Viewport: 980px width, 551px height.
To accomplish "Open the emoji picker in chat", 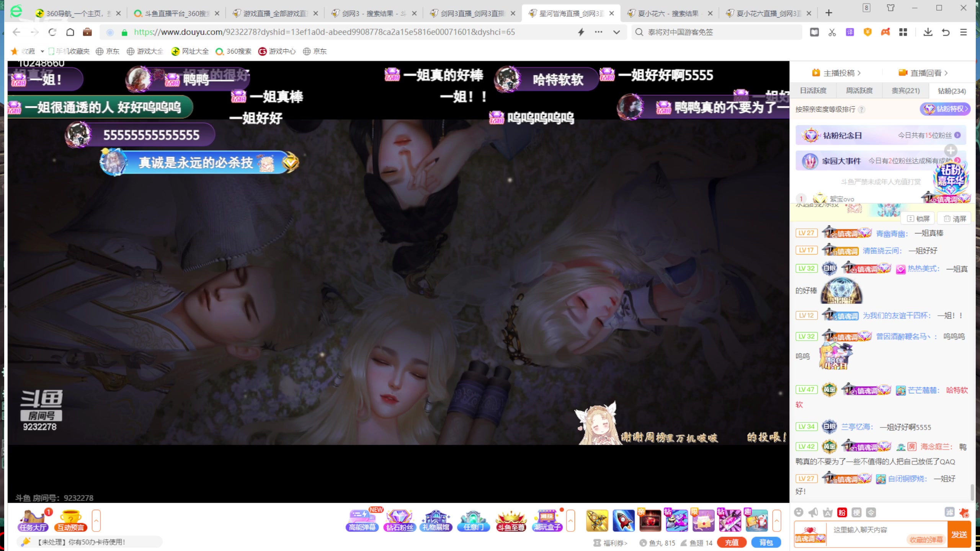I will (799, 512).
